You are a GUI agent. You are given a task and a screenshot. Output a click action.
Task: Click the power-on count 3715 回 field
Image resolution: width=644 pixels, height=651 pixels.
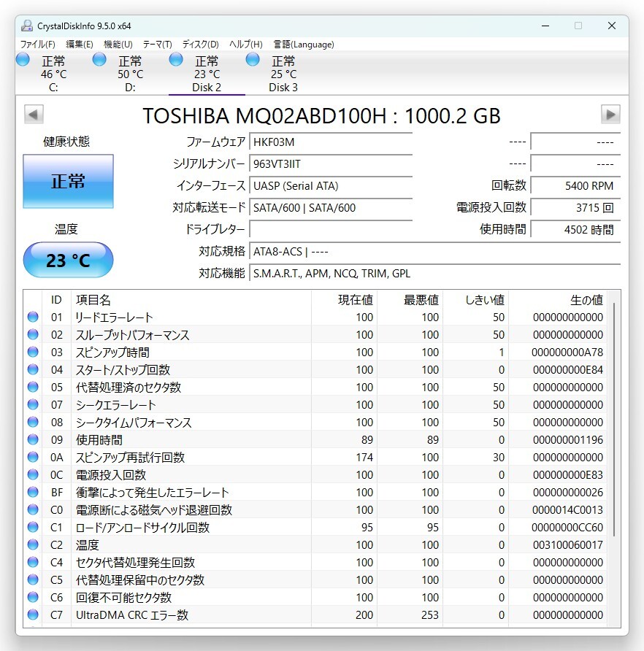pyautogui.click(x=575, y=207)
